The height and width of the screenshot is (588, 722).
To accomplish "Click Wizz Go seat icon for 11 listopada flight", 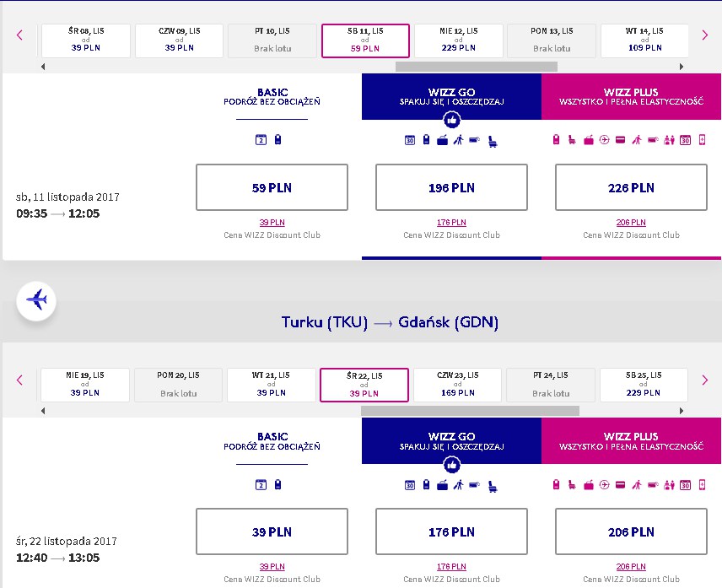I will point(493,141).
